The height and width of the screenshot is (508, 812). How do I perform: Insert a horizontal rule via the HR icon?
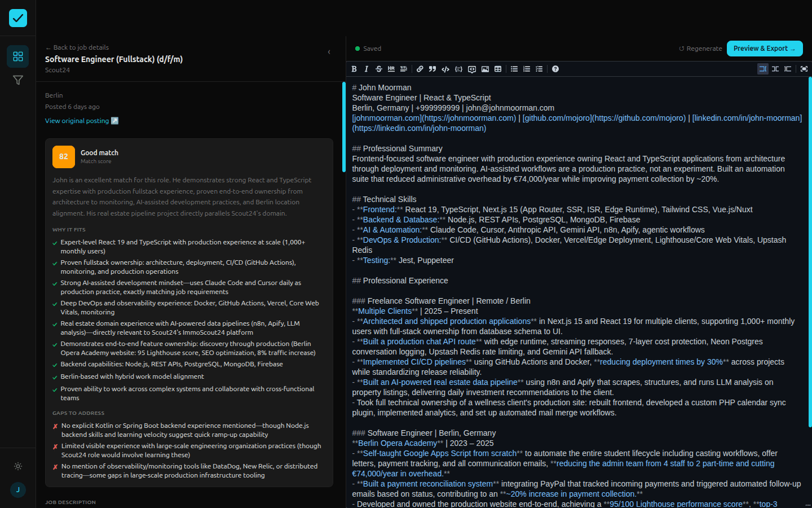(x=391, y=69)
